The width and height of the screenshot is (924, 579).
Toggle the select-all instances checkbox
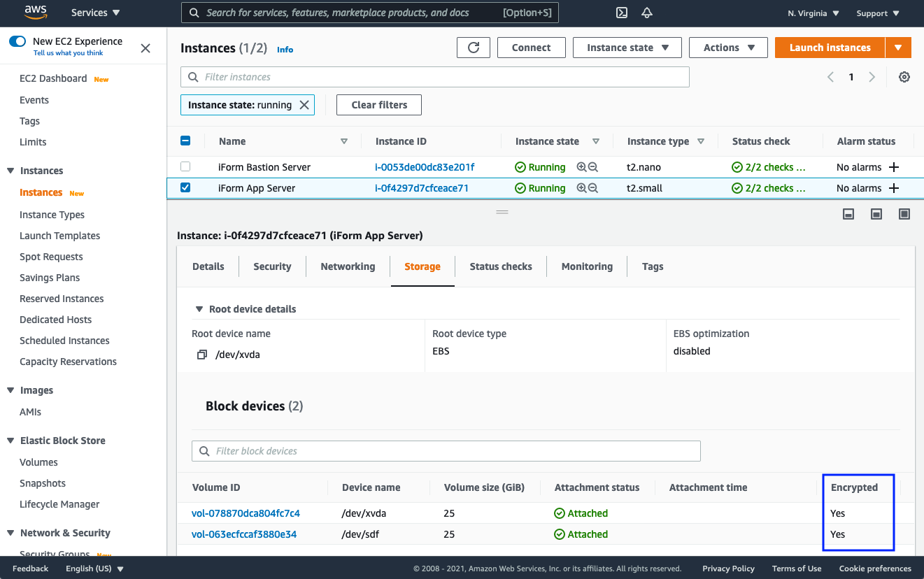185,141
